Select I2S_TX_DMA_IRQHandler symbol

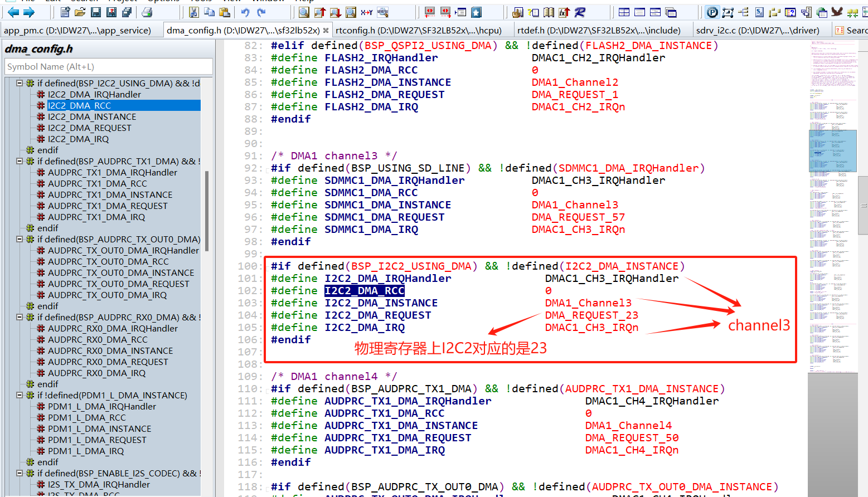tap(99, 484)
